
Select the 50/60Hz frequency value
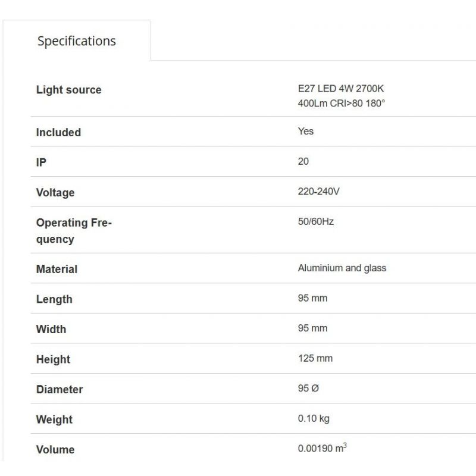[x=316, y=221]
